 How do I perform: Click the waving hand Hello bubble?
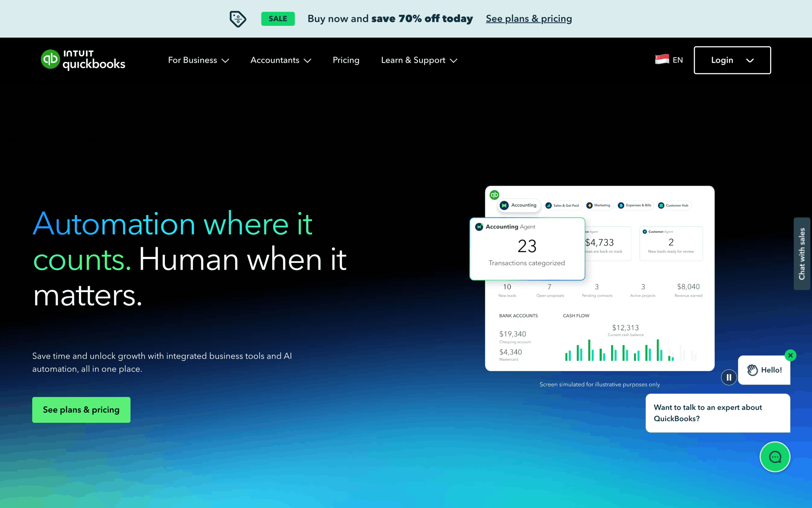click(x=764, y=370)
